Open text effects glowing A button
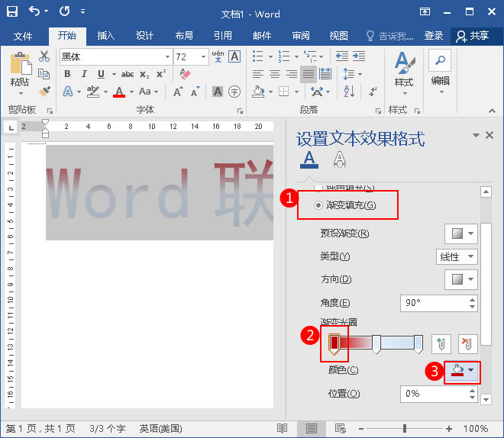This screenshot has height=438, width=504. [68, 92]
